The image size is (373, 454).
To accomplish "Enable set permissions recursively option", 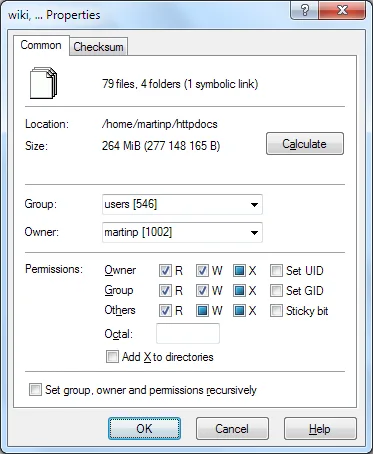I will pyautogui.click(x=35, y=389).
